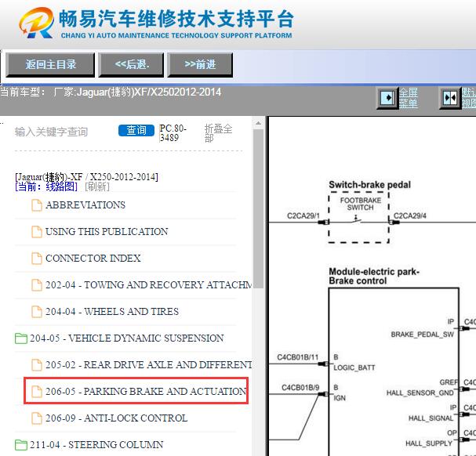476x456 pixels.
Task: Click IGN pin label in module
Action: (340, 398)
